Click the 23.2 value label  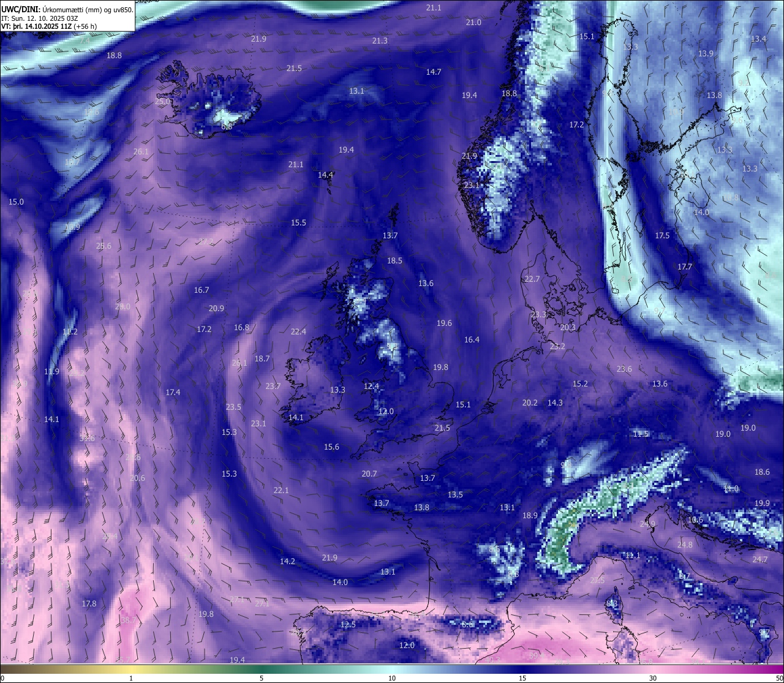[557, 346]
